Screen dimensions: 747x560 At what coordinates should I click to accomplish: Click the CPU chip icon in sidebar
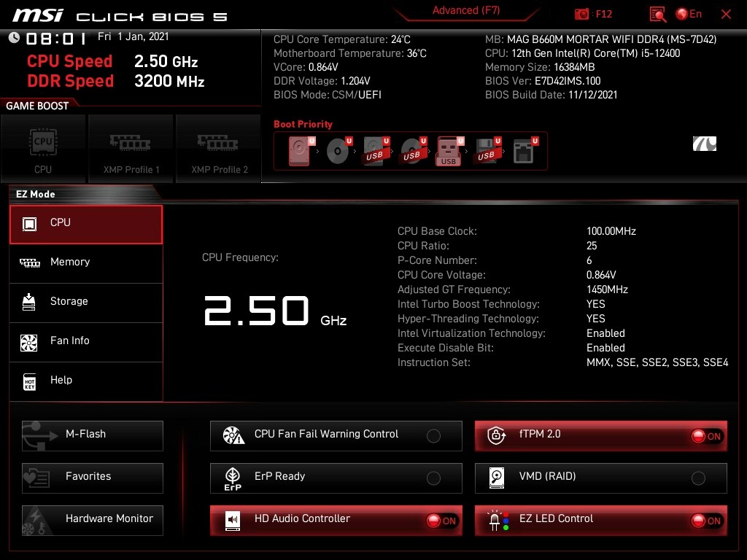(29, 224)
